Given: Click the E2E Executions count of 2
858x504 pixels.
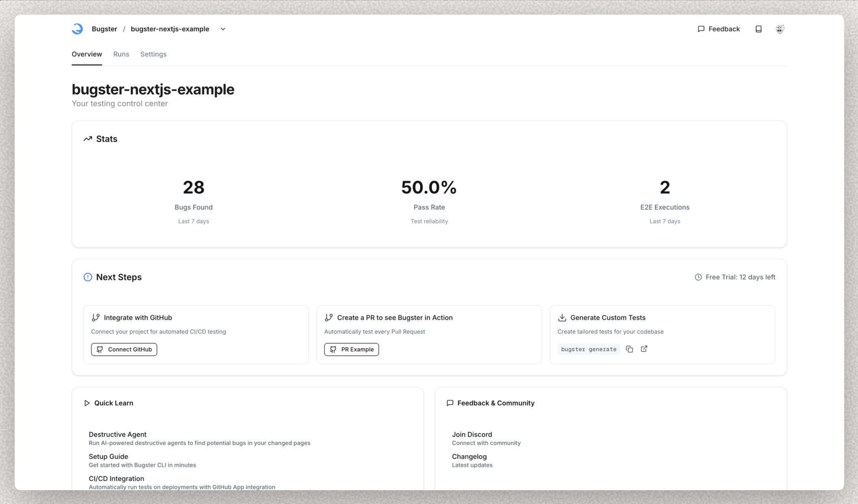Looking at the screenshot, I should 665,187.
